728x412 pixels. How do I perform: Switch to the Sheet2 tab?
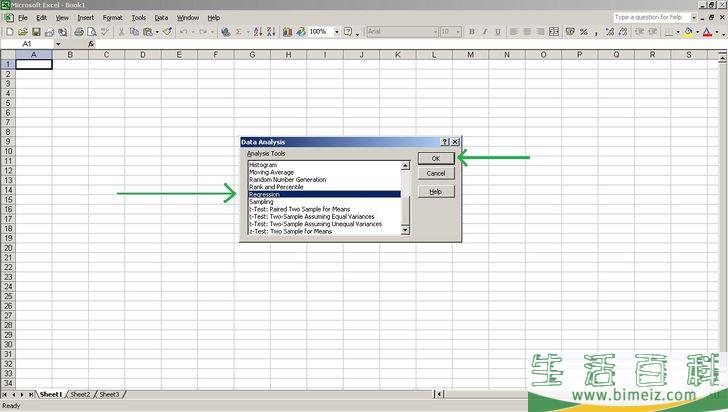tap(80, 395)
